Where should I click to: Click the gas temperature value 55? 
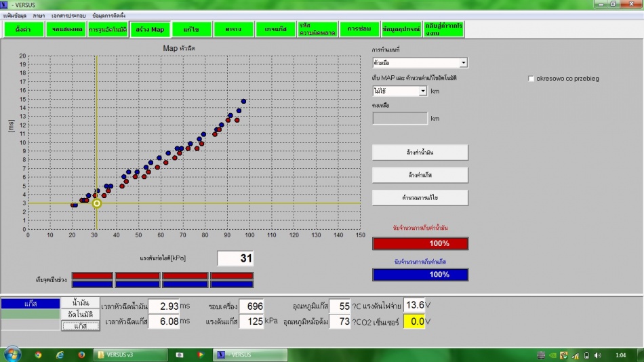pos(340,306)
